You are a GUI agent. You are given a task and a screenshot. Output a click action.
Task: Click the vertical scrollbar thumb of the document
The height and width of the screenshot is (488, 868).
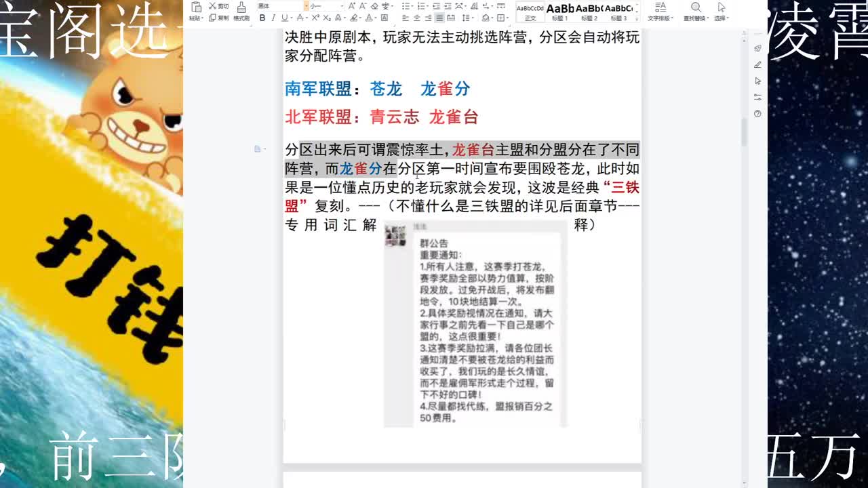[745, 132]
